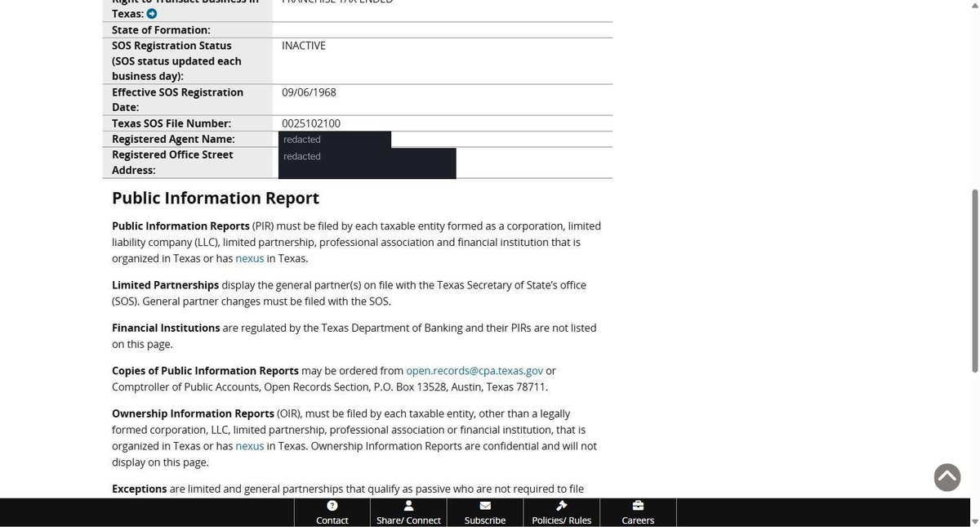
Task: Click the open.records@cpa.texas.gov email link
Action: 474,371
